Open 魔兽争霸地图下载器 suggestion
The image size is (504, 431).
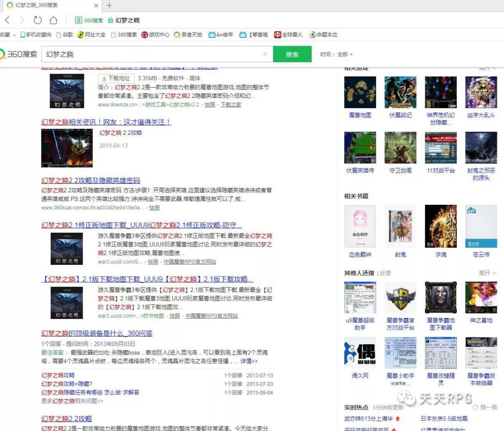[x=441, y=298]
